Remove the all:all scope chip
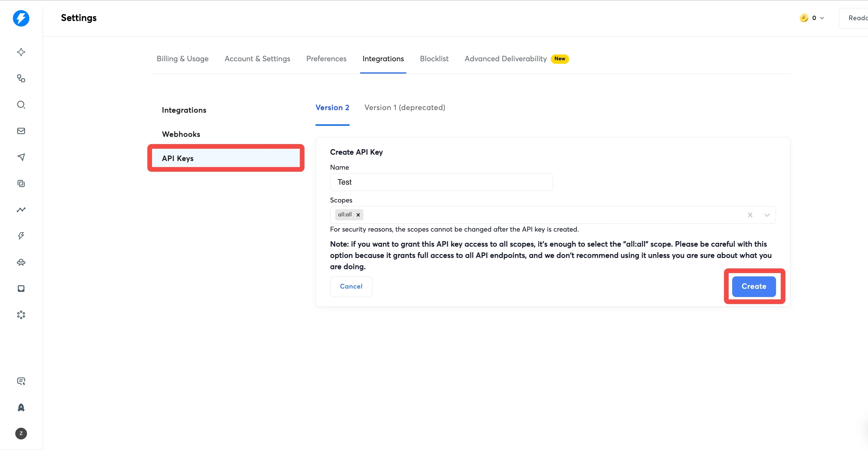This screenshot has width=868, height=450. coord(358,215)
